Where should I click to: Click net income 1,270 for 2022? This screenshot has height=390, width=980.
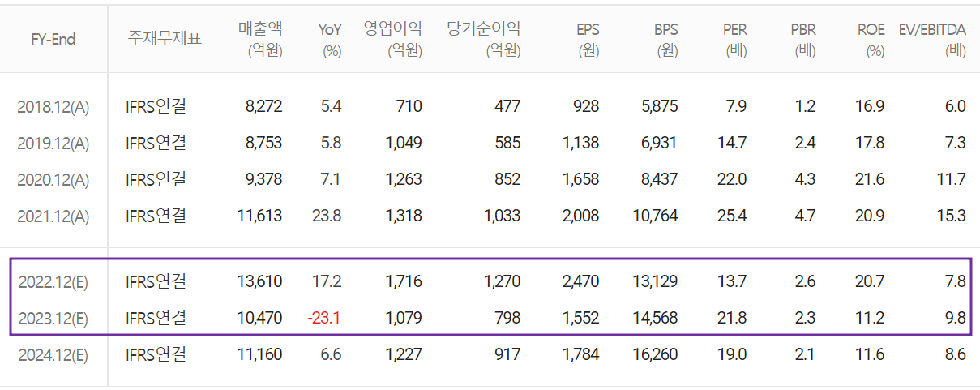pos(503,281)
